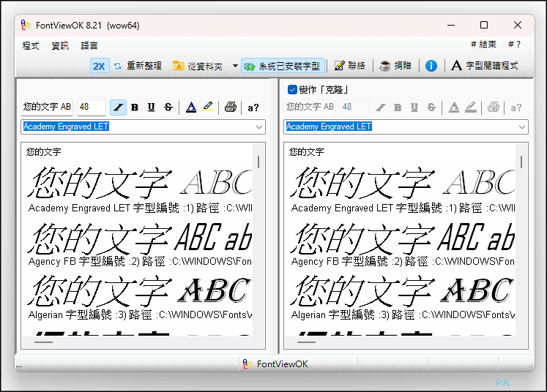Click the 重新整理 refresh icon
The image size is (547, 392).
pos(118,66)
